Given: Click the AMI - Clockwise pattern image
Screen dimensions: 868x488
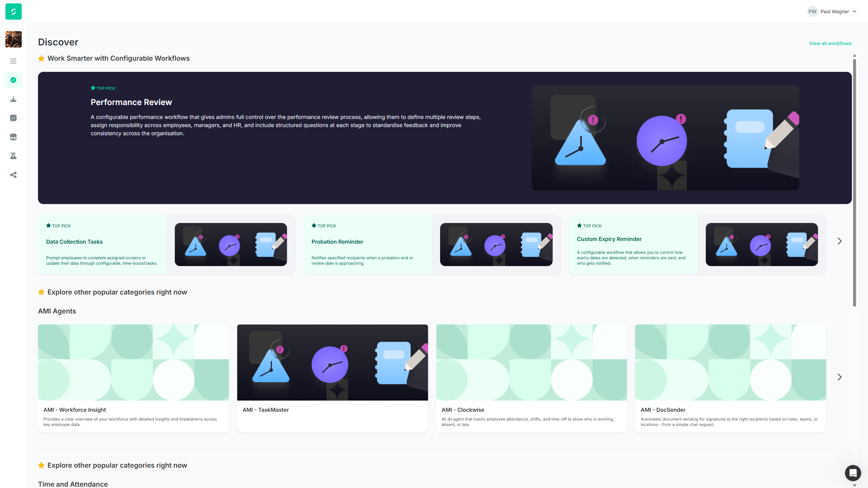Looking at the screenshot, I should pyautogui.click(x=531, y=363).
